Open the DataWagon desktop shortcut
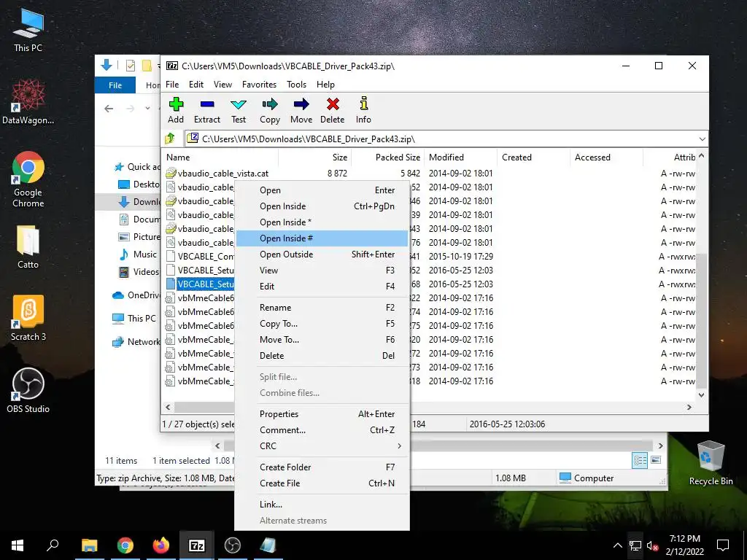Image resolution: width=747 pixels, height=560 pixels. [x=28, y=102]
